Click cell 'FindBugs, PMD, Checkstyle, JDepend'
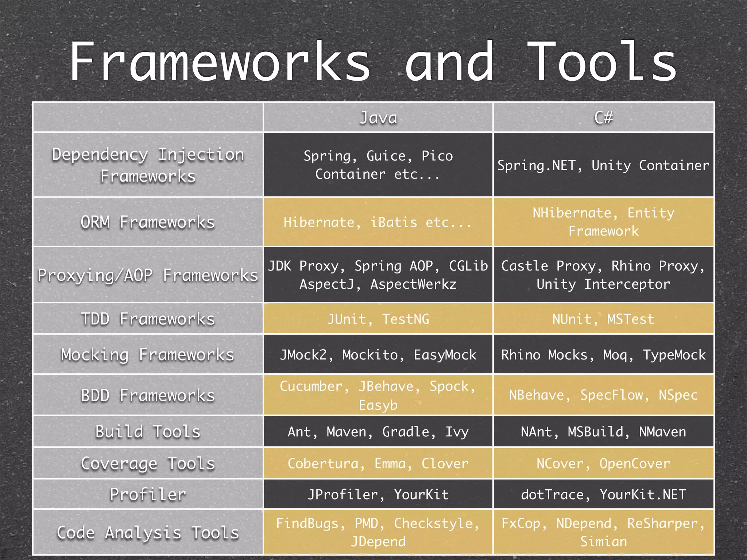Viewport: 747px width, 560px height. [x=378, y=532]
